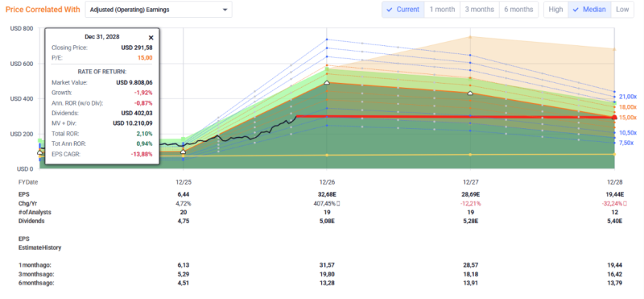Click the 28,57 one-month-ago estimate
The height and width of the screenshot is (299, 644).
(470, 265)
